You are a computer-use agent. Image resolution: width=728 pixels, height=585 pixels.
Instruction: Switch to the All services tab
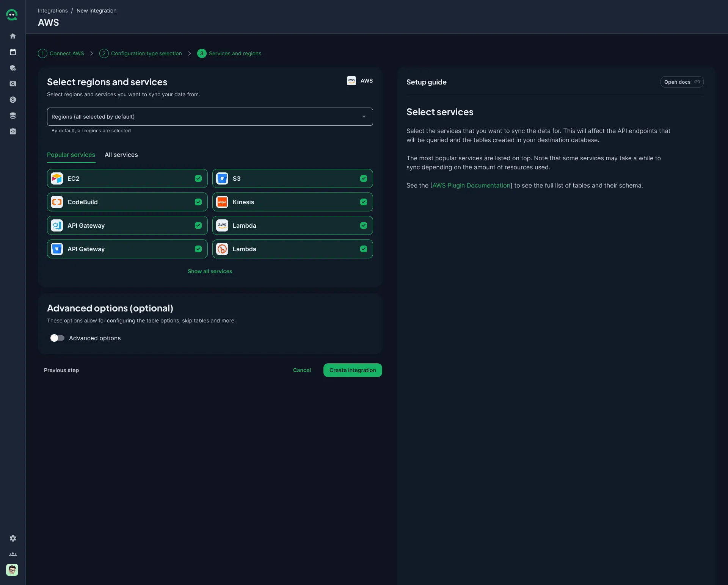tap(121, 155)
